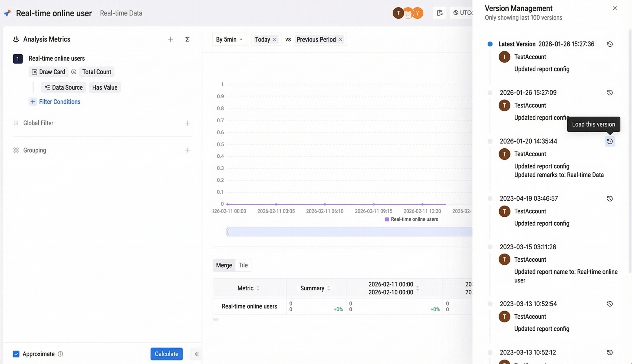Screen dimensions: 632x364
Task: Load version 2026-01-26 15:27:09
Action: point(610,92)
